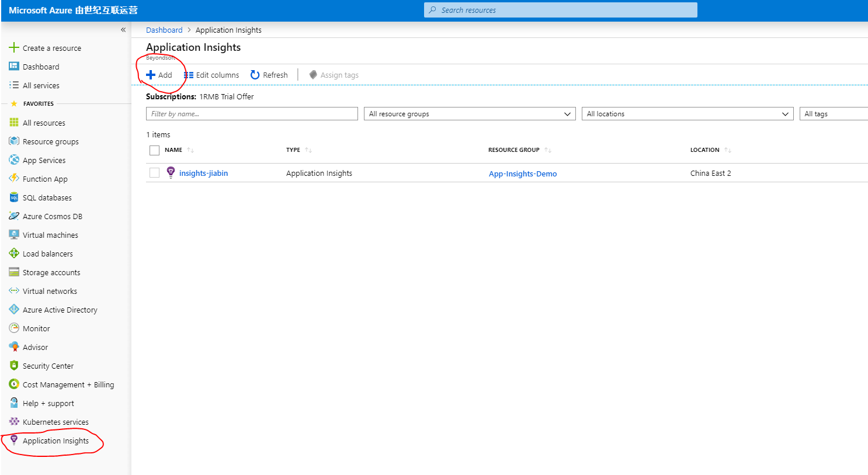This screenshot has height=475, width=868.
Task: Open the All locations dropdown
Action: (x=687, y=114)
